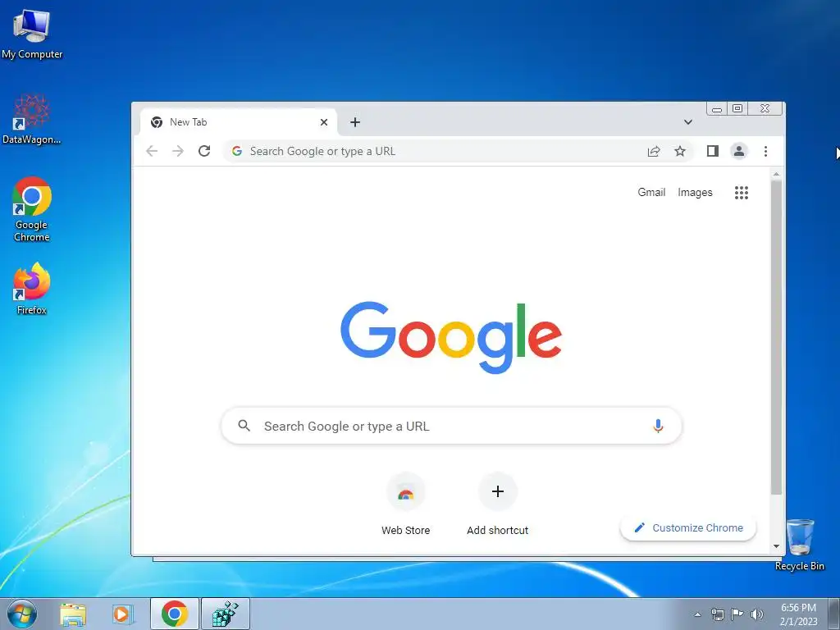Click the Google logo on the page
Viewport: 840px width, 630px height.
(x=451, y=337)
